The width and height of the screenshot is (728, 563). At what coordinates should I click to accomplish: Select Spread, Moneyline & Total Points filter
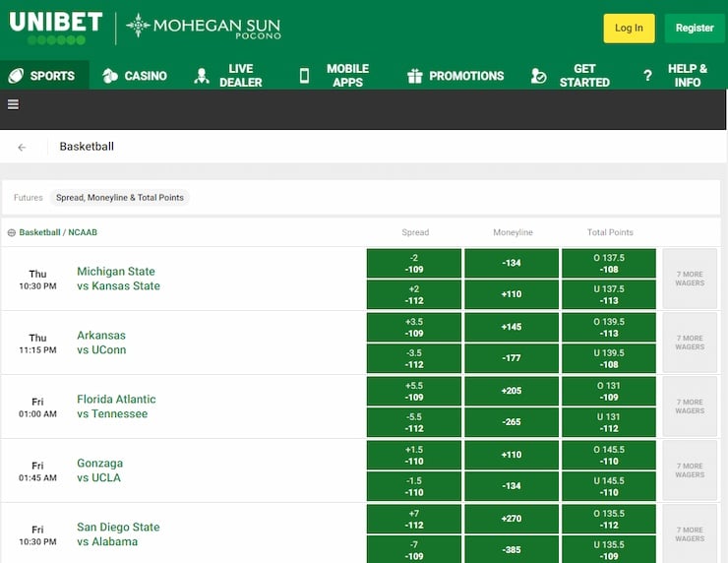click(x=120, y=198)
